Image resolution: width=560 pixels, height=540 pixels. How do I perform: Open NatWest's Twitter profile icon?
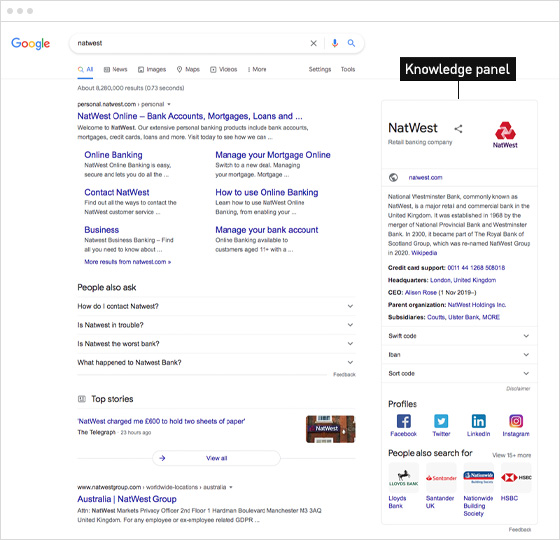point(441,421)
